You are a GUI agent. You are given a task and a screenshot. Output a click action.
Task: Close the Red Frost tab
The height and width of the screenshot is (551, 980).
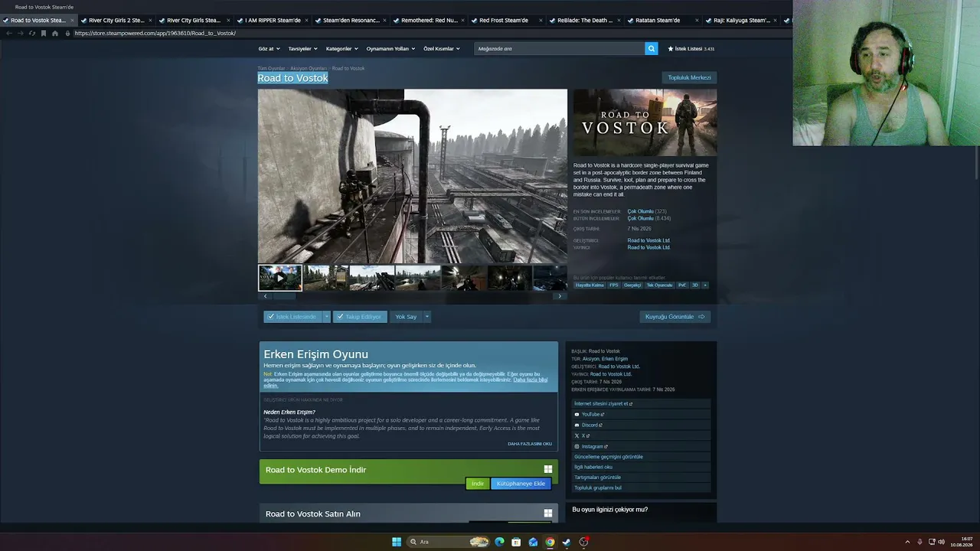(x=541, y=21)
